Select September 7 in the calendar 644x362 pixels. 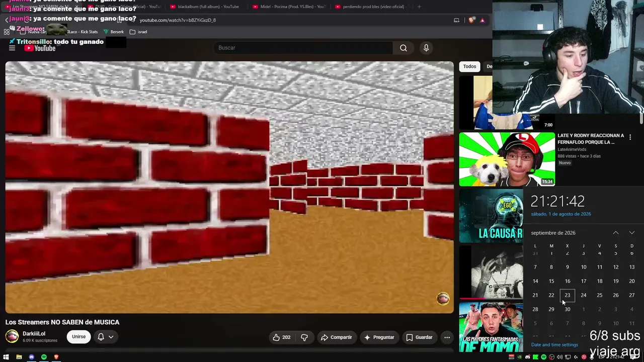(x=535, y=267)
